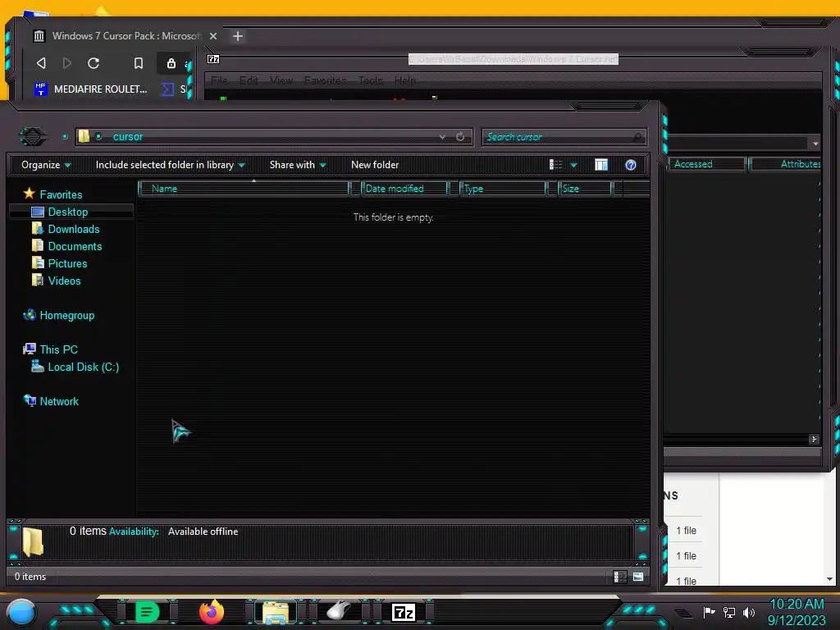Click the Available offline text
840x630 pixels.
click(203, 532)
